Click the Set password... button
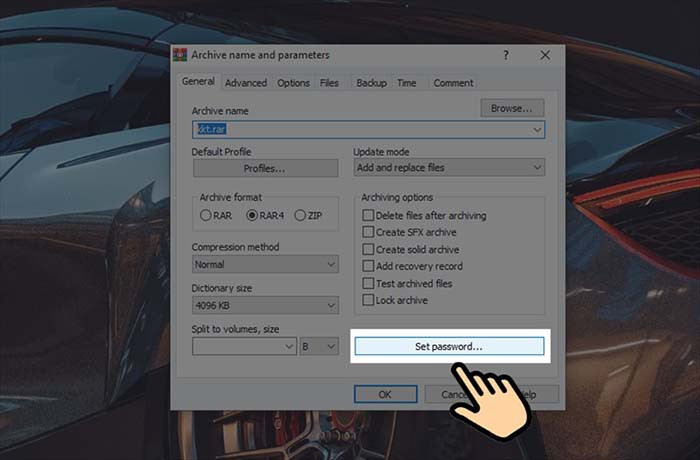Image resolution: width=700 pixels, height=460 pixels. coord(449,346)
